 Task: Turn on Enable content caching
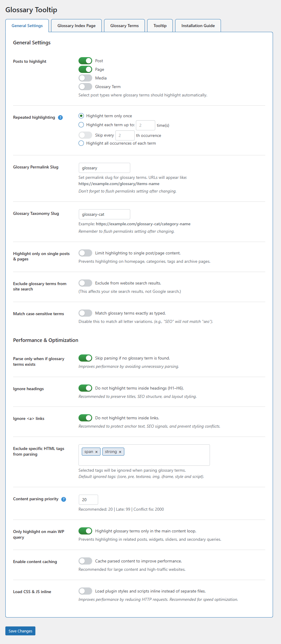point(85,561)
